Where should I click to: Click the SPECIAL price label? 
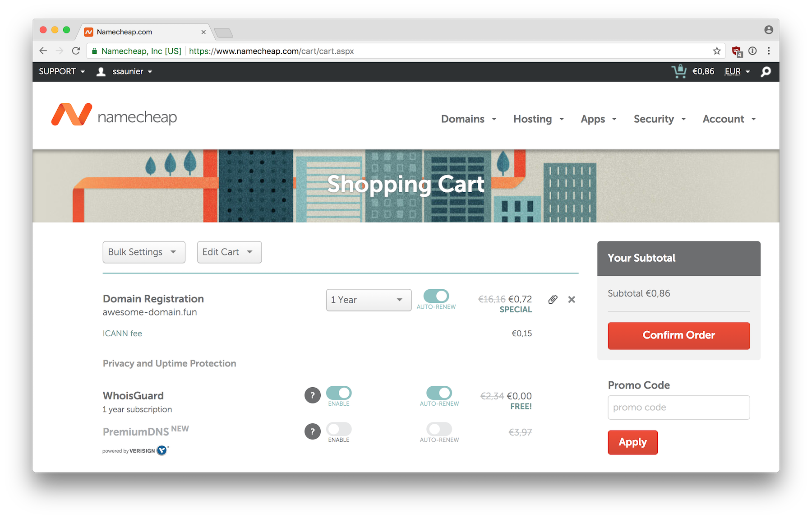click(516, 310)
